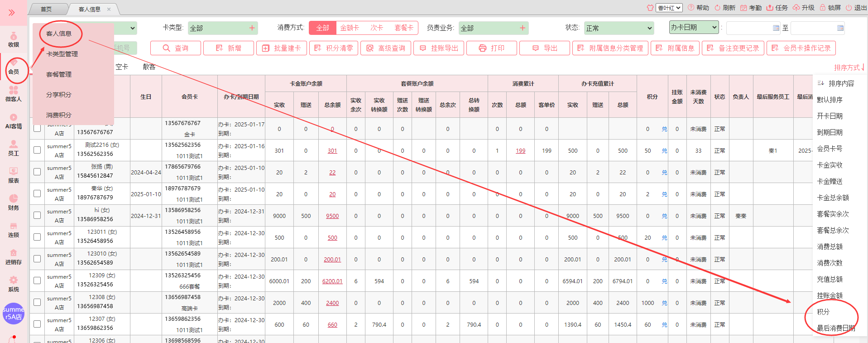Screen dimensions: 868x343
Task: Tick the checkbox for hi (女) row
Action: click(x=37, y=215)
